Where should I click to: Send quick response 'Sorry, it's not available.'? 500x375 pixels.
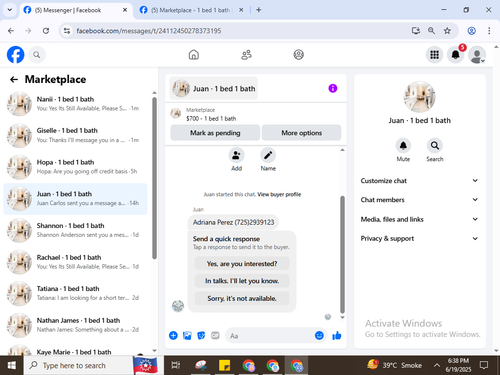click(x=242, y=298)
